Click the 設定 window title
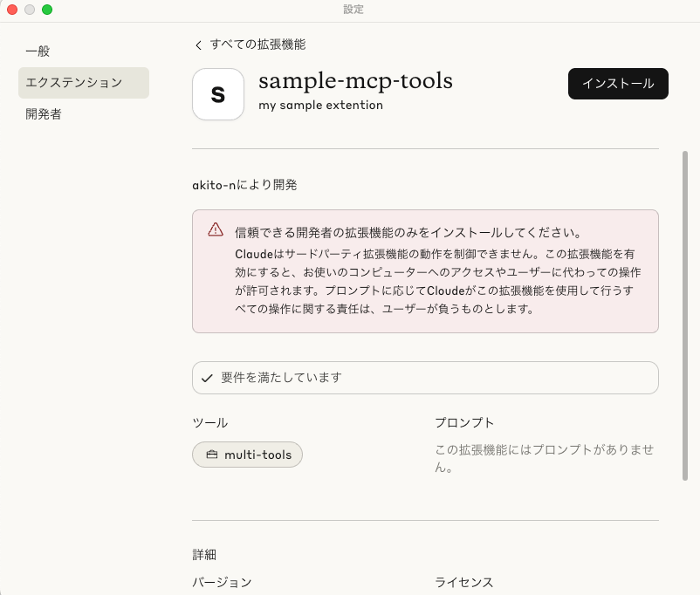 353,10
